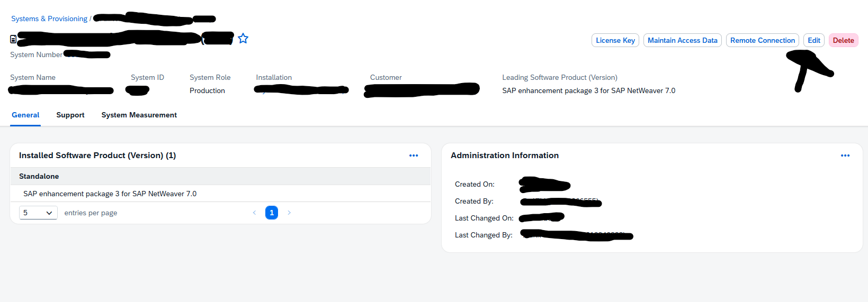Screen dimensions: 868x302
Task: Click the redacted Installation link
Action: [301, 90]
